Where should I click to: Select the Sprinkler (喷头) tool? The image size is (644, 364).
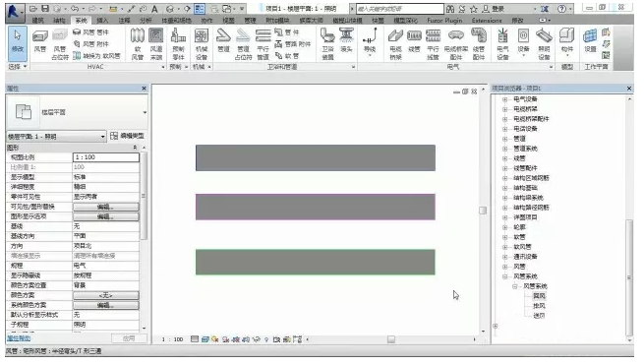[346, 41]
